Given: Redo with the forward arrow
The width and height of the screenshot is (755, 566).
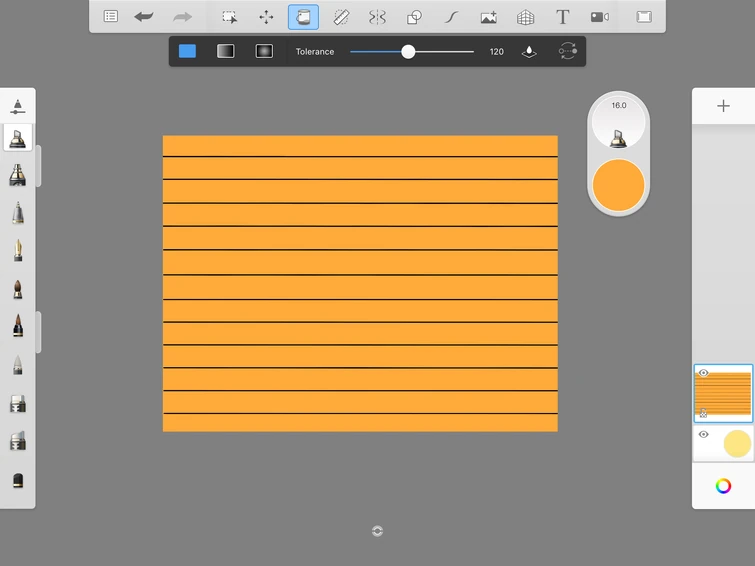Looking at the screenshot, I should coord(182,17).
